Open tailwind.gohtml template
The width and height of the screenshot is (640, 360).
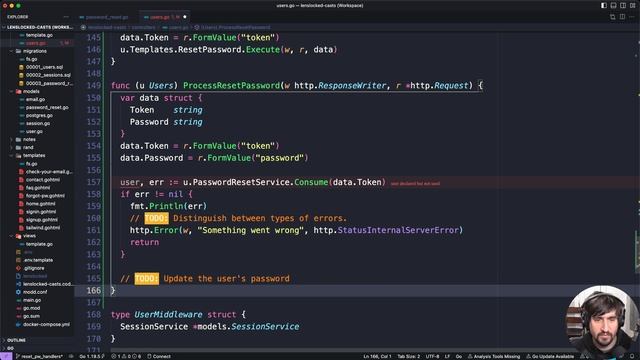pyautogui.click(x=43, y=228)
